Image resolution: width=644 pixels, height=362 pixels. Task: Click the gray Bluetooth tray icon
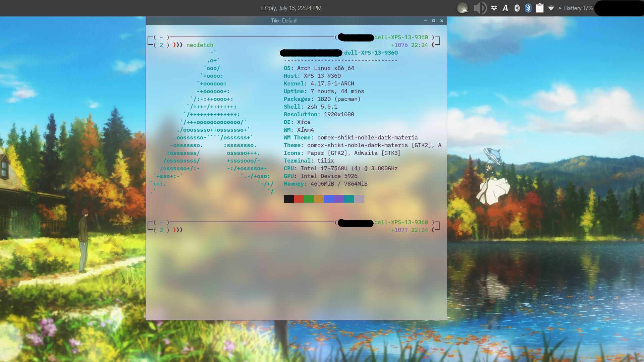(517, 8)
